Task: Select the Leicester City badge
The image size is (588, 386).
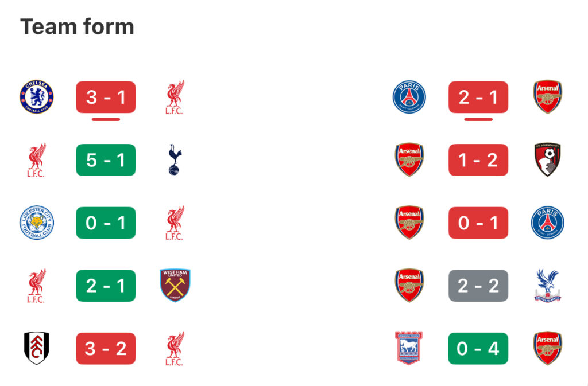Action: [36, 223]
